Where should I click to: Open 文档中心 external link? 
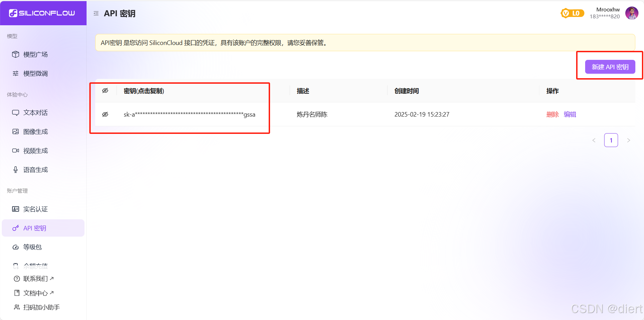(x=38, y=293)
